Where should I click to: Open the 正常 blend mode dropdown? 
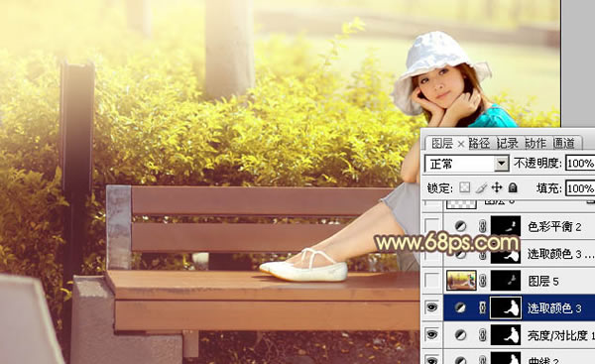[x=467, y=164]
